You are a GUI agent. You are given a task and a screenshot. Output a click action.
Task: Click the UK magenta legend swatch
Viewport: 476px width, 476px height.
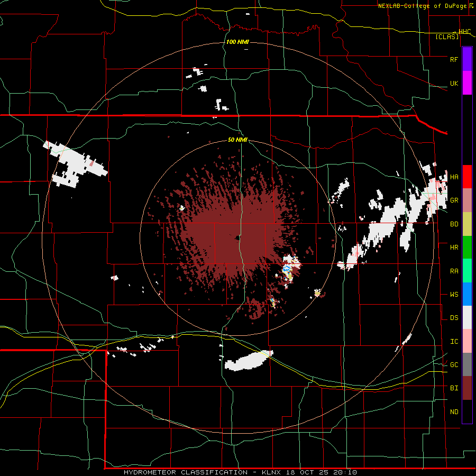[x=467, y=83]
